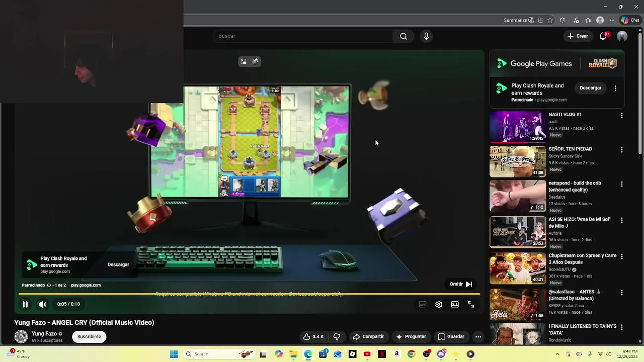
Task: Open the player settings gear
Action: coord(439,304)
